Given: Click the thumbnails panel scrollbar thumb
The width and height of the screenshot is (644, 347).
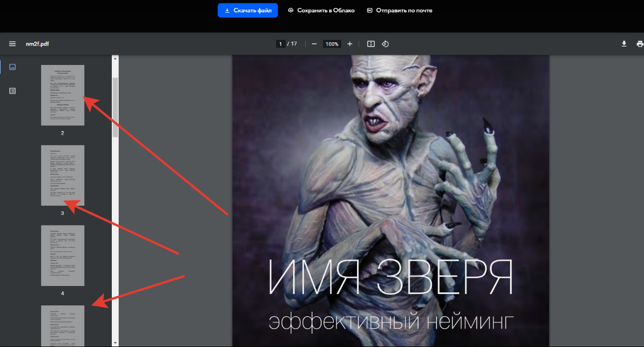Looking at the screenshot, I should tap(115, 108).
